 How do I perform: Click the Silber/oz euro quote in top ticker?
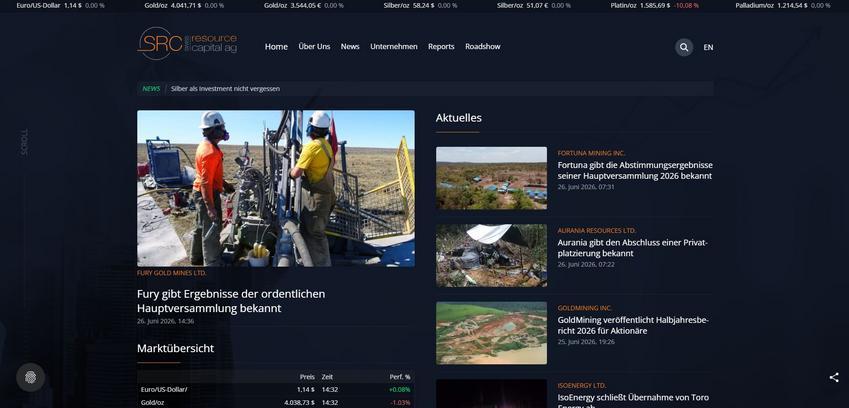click(534, 5)
